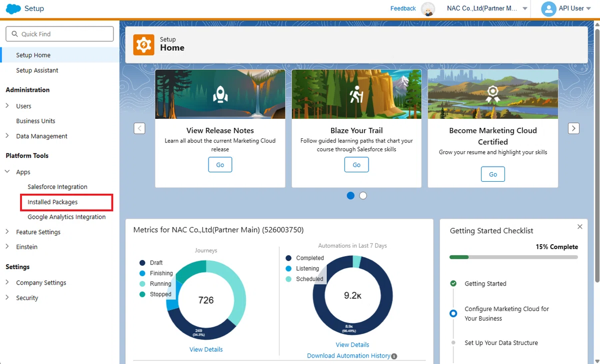
Task: Click the blue step circle for Configure Marketing Cloud
Action: pyautogui.click(x=453, y=314)
